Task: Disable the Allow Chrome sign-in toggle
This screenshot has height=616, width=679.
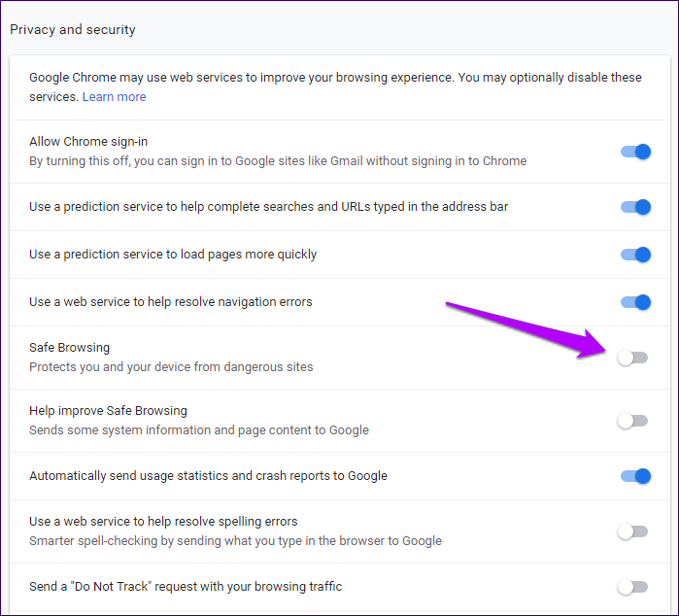Action: [x=635, y=152]
